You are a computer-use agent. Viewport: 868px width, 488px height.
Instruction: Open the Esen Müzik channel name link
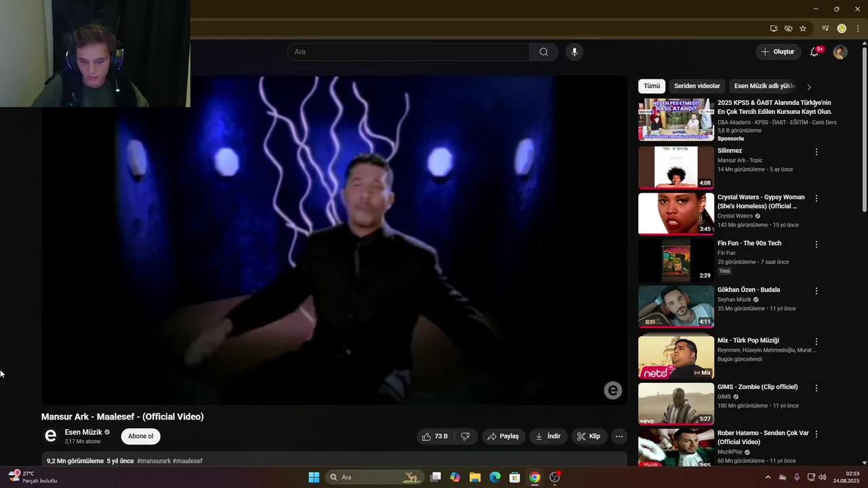(83, 432)
